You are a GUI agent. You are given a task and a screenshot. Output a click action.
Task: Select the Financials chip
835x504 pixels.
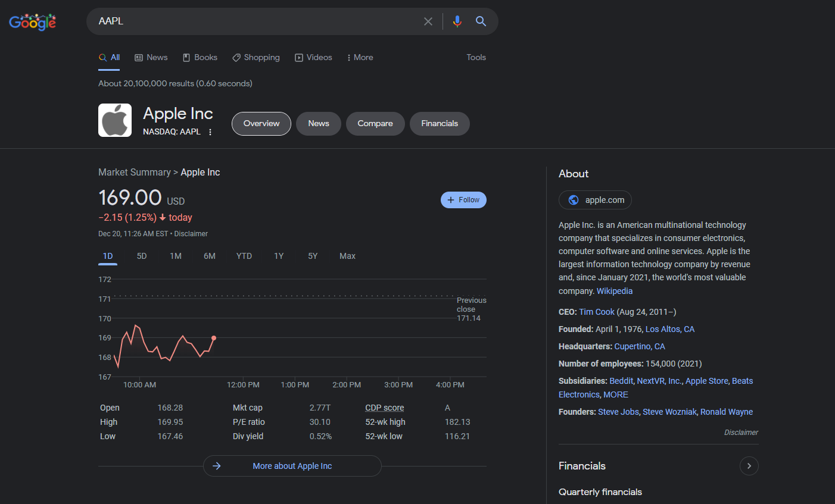pyautogui.click(x=440, y=124)
